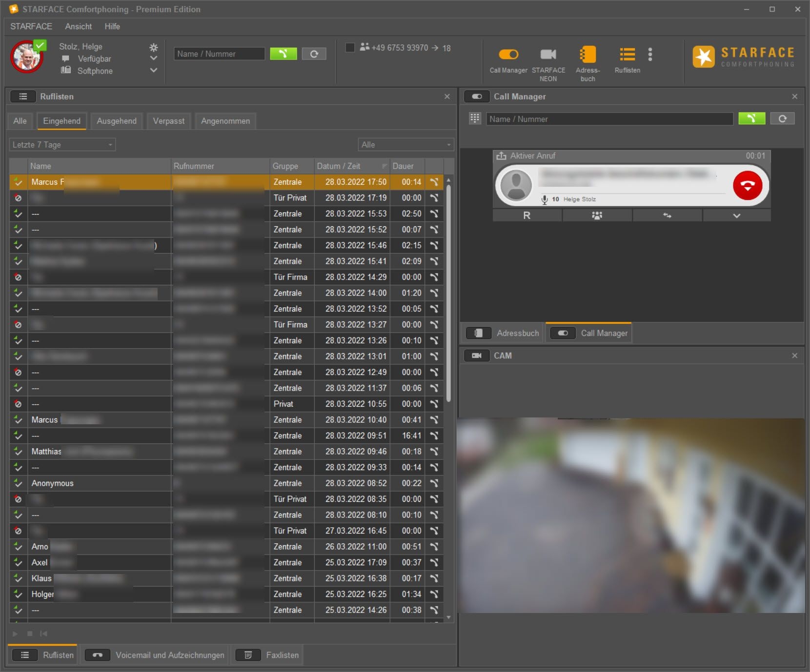Screen dimensions: 810x672
Task: Open STARFACE NEON video icon
Action: tap(548, 54)
